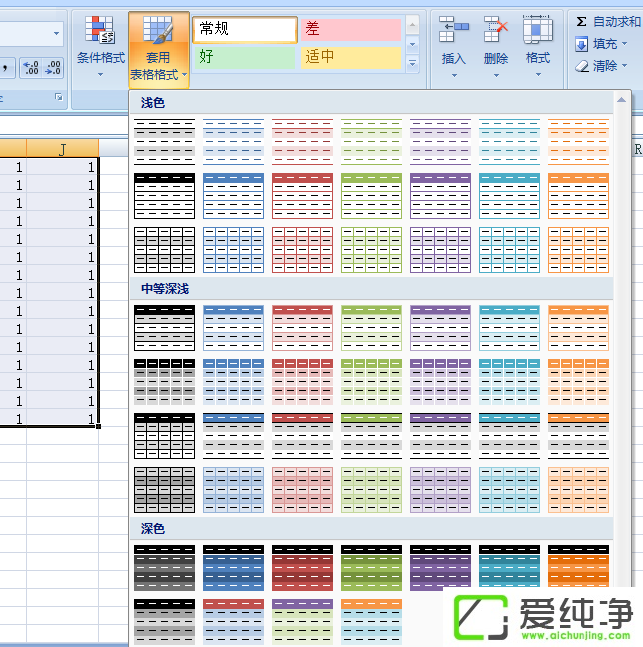643x647 pixels.
Task: Choose the orange plain light table style in 浅色 first row
Action: pyautogui.click(x=578, y=142)
